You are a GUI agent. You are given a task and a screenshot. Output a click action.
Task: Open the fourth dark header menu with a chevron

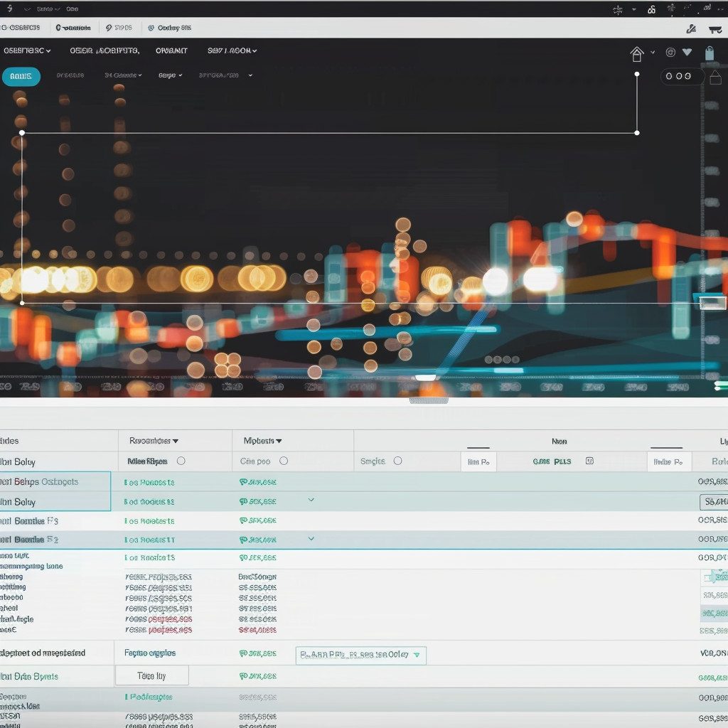click(x=232, y=50)
